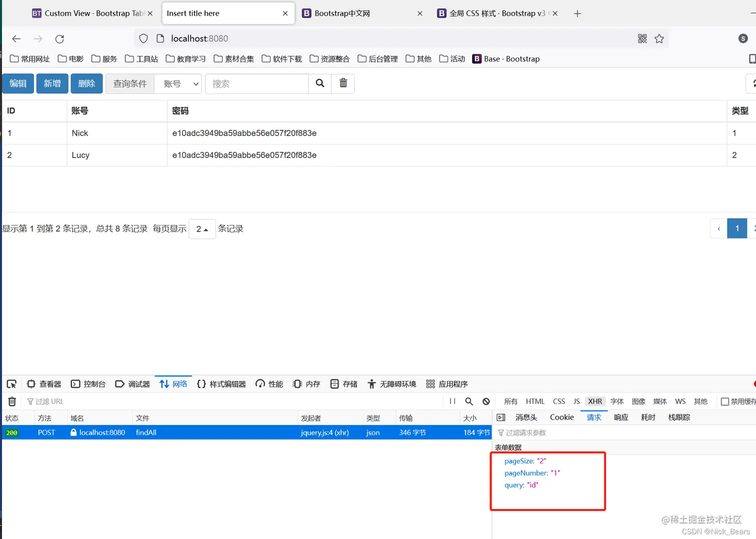This screenshot has height=539, width=756.
Task: Select the findAll POST request row
Action: pos(246,432)
